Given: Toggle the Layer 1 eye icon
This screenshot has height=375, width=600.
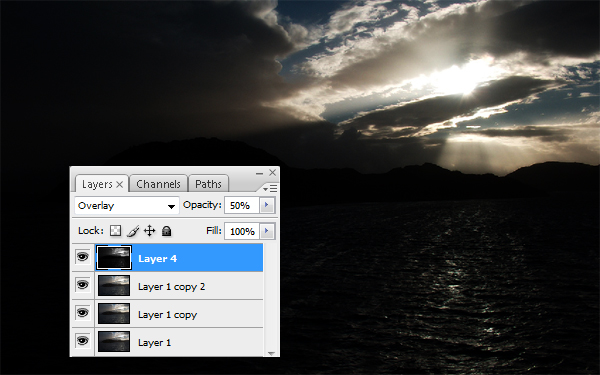Looking at the screenshot, I should 83,341.
